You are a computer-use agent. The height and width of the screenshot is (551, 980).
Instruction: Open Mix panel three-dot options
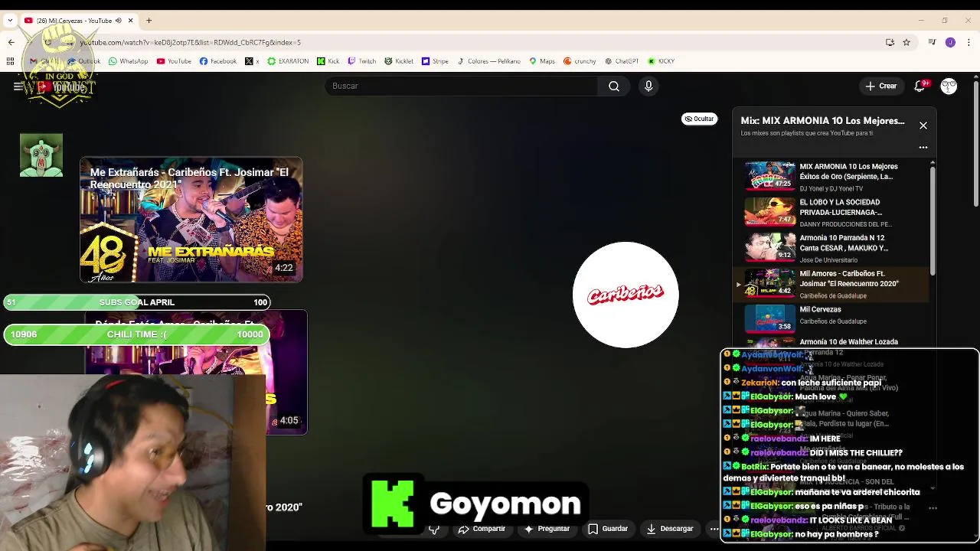tap(923, 147)
